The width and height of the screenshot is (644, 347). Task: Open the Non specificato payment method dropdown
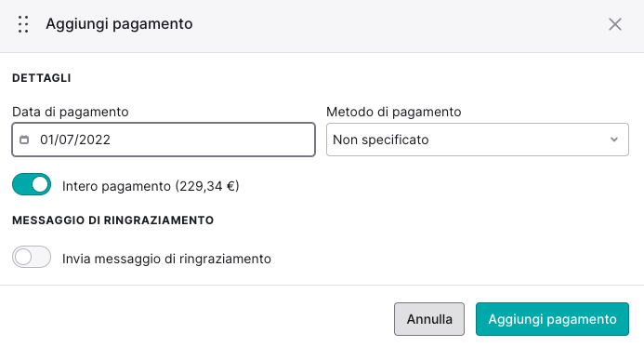[478, 140]
